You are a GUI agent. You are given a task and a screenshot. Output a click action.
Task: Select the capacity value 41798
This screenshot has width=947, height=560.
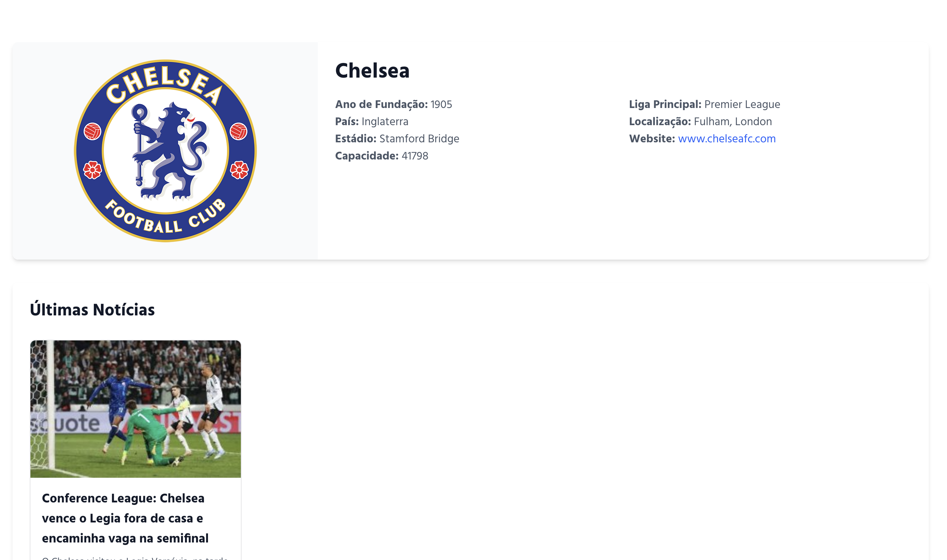tap(414, 156)
